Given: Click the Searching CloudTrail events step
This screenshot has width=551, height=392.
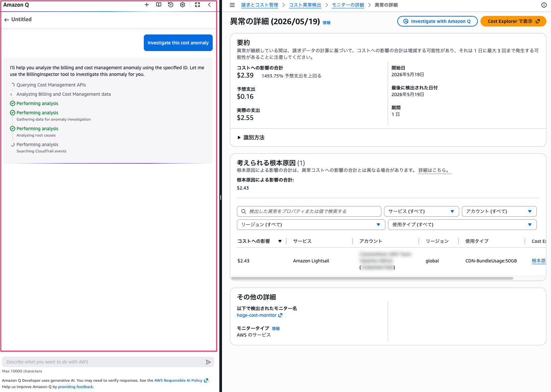Looking at the screenshot, I should (x=41, y=151).
